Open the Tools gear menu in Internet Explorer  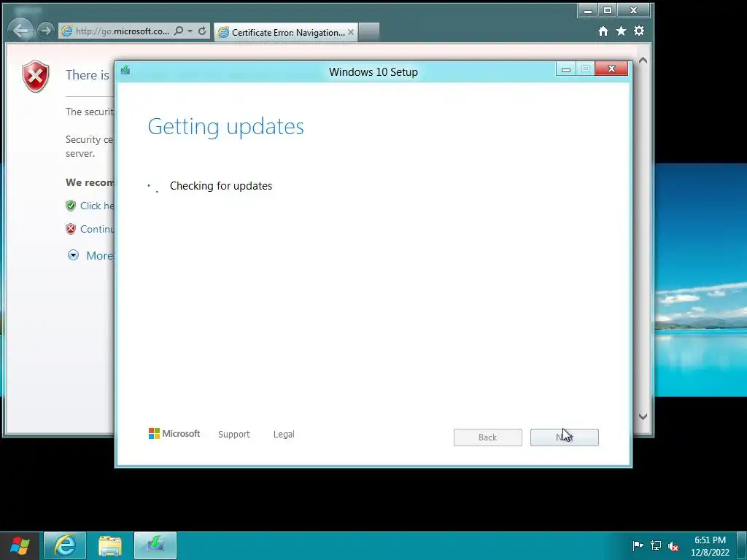tap(639, 31)
